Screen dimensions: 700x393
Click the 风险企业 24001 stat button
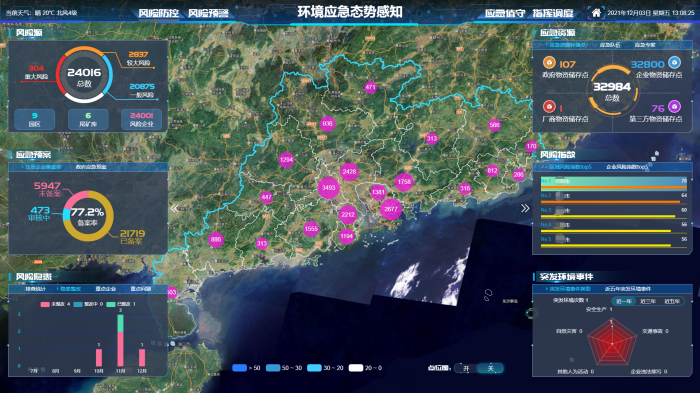pos(142,119)
